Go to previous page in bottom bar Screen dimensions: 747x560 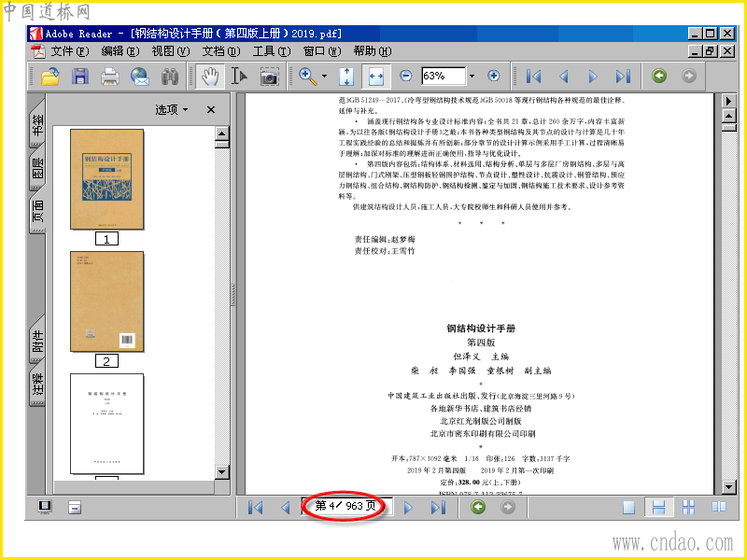point(286,508)
